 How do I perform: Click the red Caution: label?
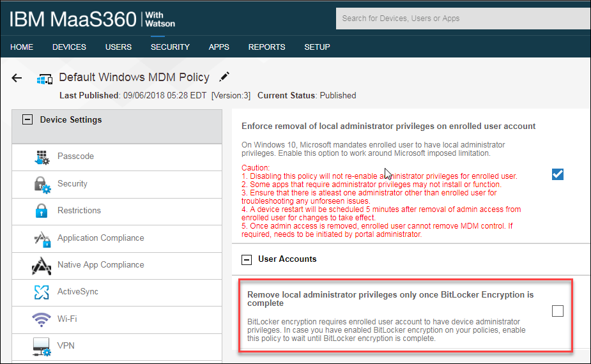[x=256, y=168]
